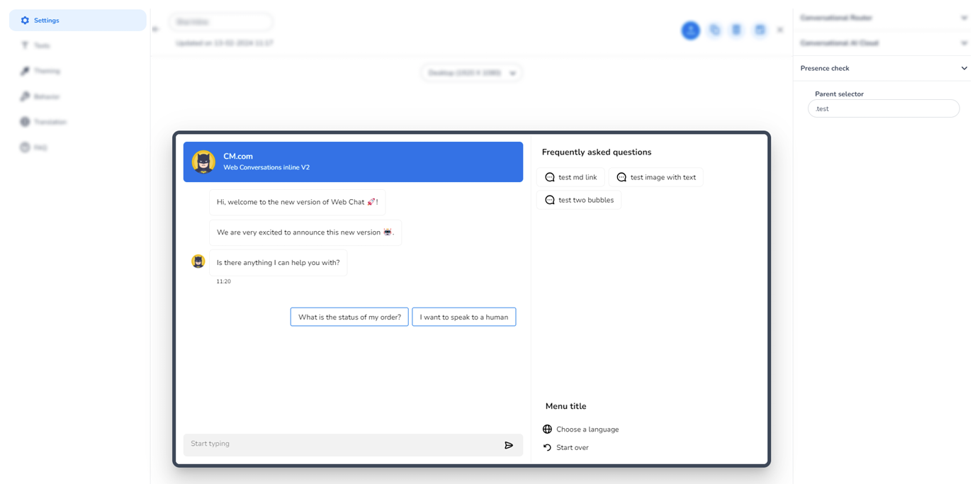980x484 pixels.
Task: Expand the Conversational AI Cloud section
Action: 964,43
